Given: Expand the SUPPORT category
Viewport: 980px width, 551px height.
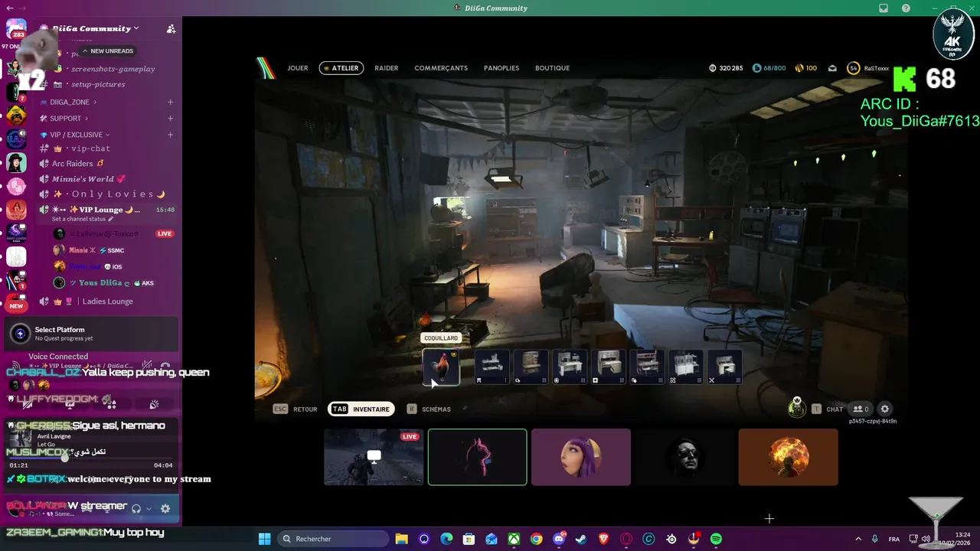Looking at the screenshot, I should tap(66, 119).
